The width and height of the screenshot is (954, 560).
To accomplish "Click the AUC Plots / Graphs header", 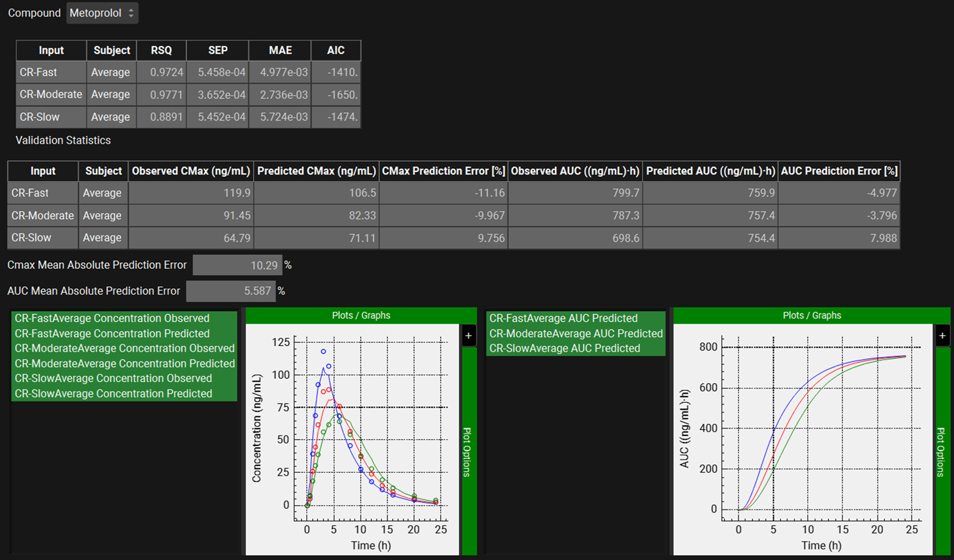I will coord(811,315).
